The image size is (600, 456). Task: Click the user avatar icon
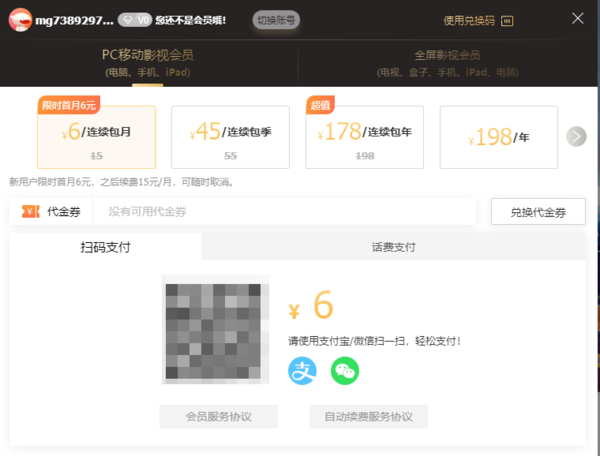21,19
